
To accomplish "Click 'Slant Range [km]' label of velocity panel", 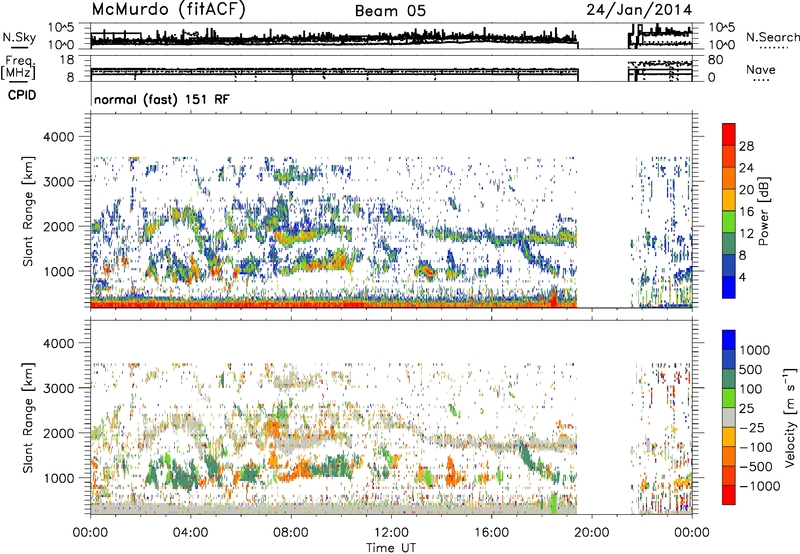I will 28,418.
